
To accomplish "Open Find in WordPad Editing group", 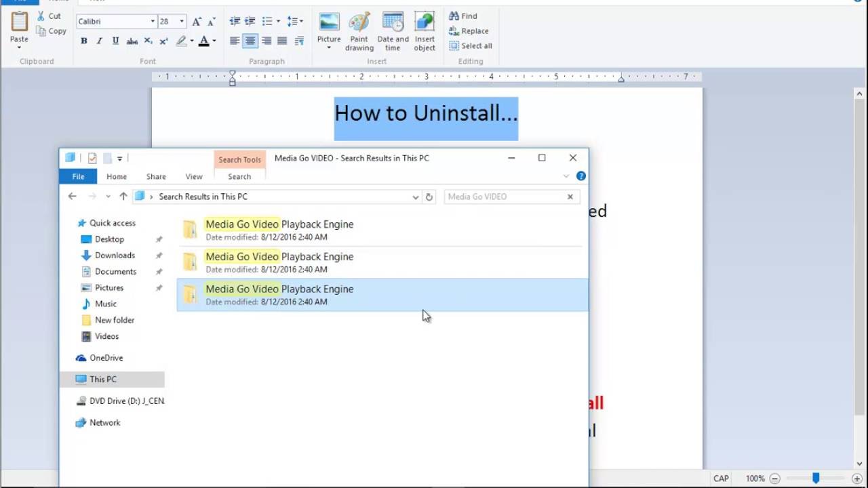I will [463, 16].
